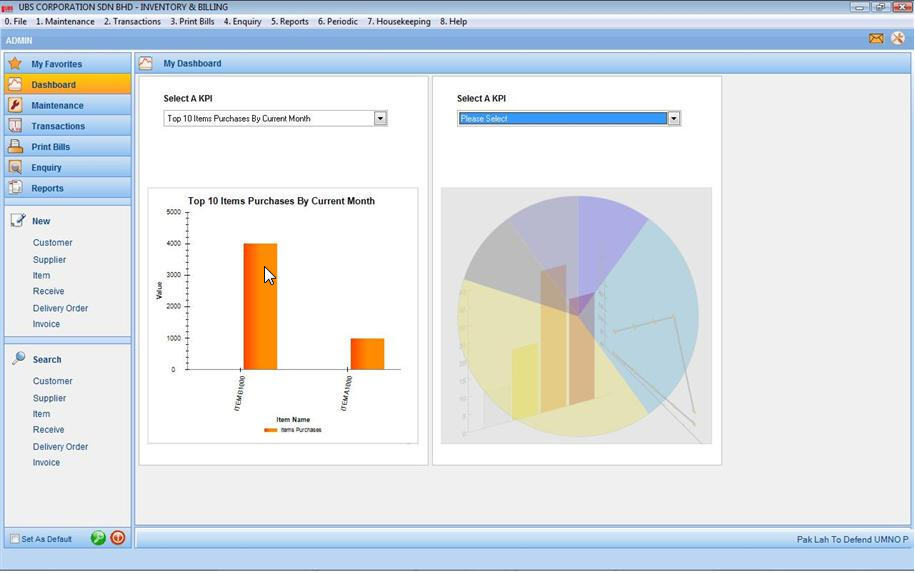Create new Receive from New list
Image resolution: width=915 pixels, height=573 pixels.
coord(48,291)
